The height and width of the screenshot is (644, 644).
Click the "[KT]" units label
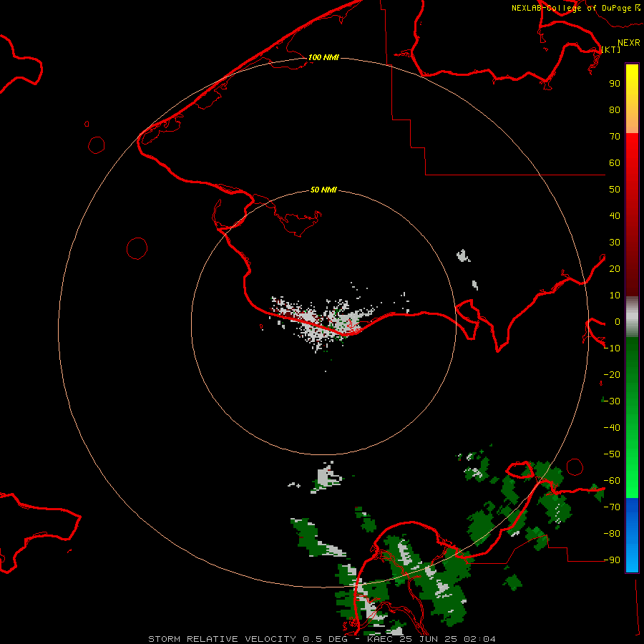[x=611, y=49]
